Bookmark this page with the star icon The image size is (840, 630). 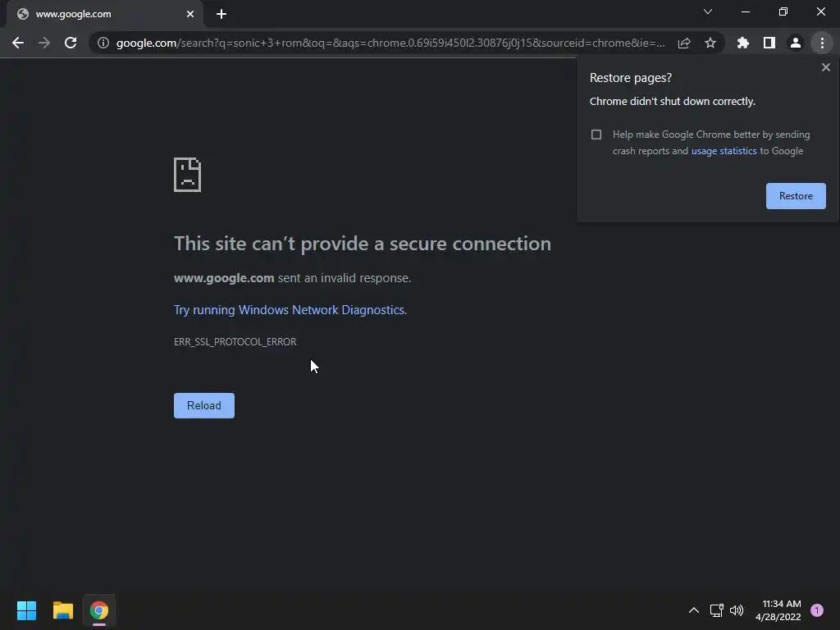(x=710, y=43)
